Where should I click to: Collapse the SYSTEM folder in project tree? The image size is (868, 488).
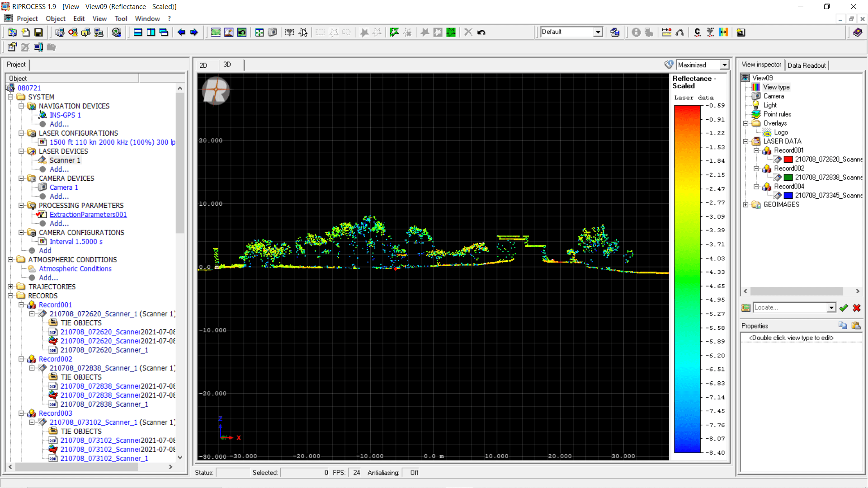(11, 97)
